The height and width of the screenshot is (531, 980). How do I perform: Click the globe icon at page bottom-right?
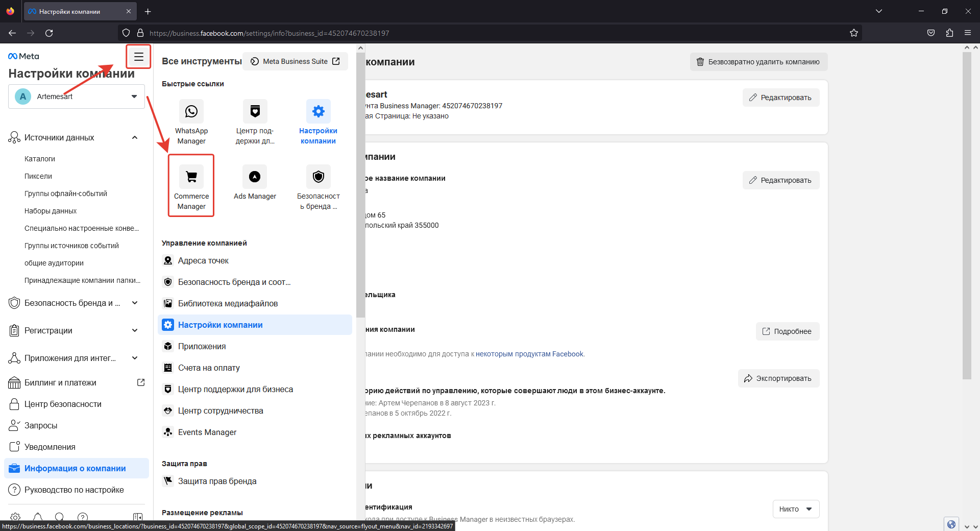coord(951,524)
